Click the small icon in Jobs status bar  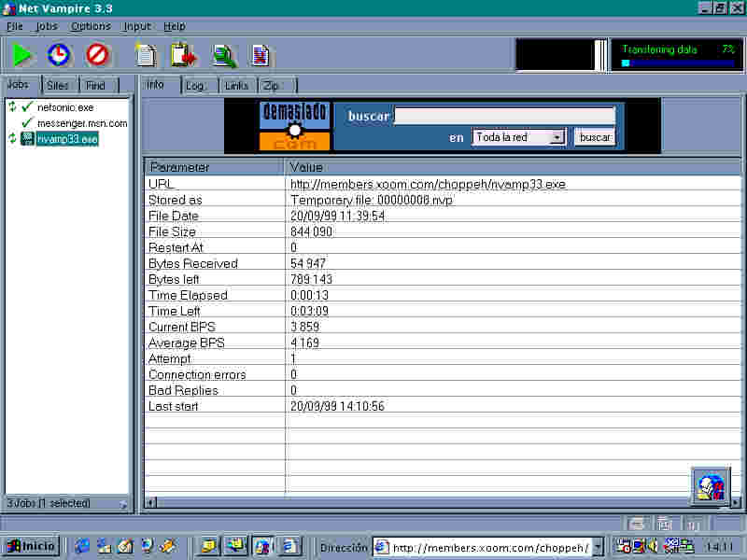pyautogui.click(x=123, y=504)
